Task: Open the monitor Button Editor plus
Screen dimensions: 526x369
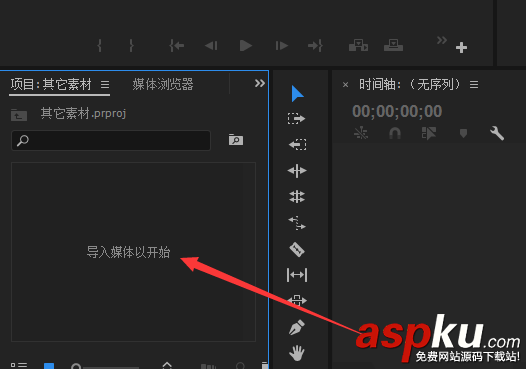Action: [462, 47]
